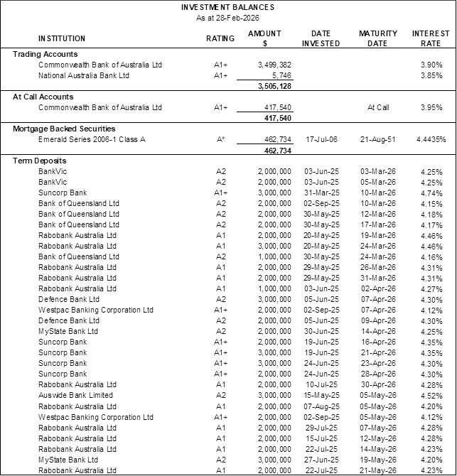Click the DATE INVESTED column header
The width and height of the screenshot is (457, 476).
[x=321, y=38]
